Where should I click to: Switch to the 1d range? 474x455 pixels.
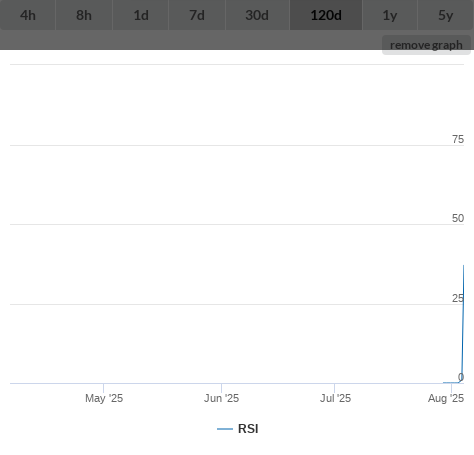141,15
